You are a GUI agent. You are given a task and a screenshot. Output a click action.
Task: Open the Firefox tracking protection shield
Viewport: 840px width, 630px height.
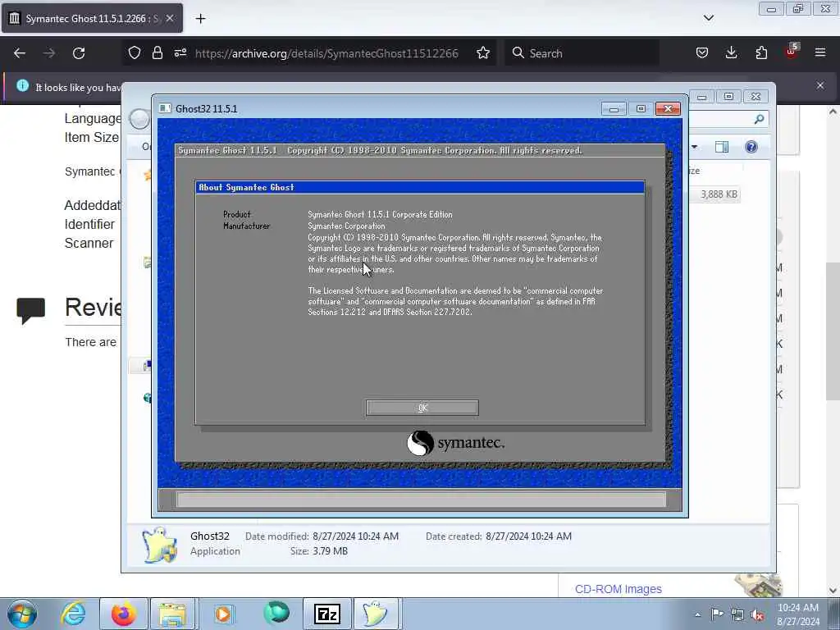[135, 53]
